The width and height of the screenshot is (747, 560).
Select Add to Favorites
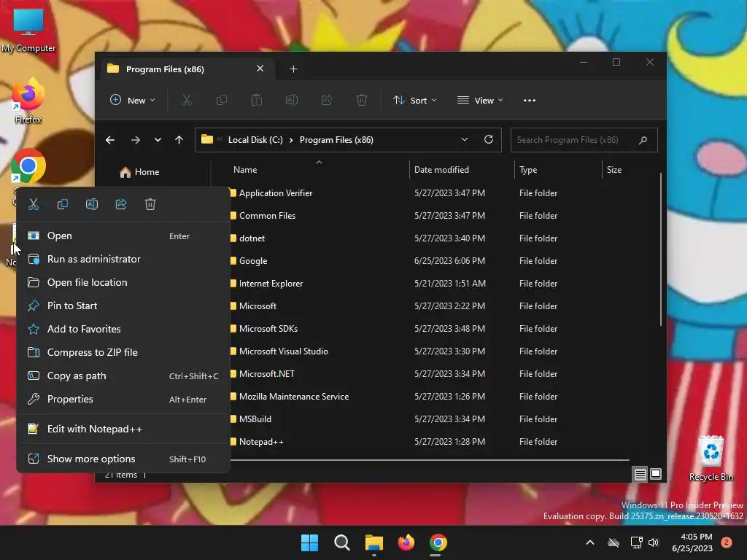[123, 329]
